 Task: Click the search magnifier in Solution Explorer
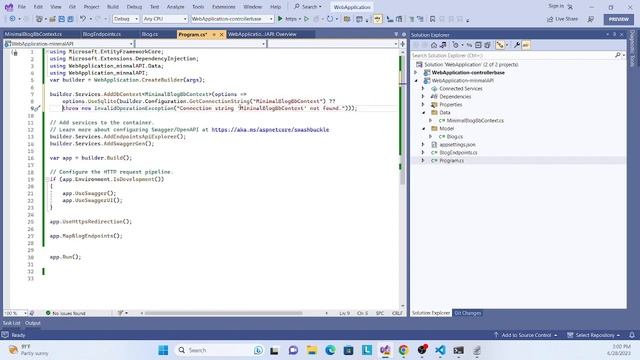click(x=618, y=55)
